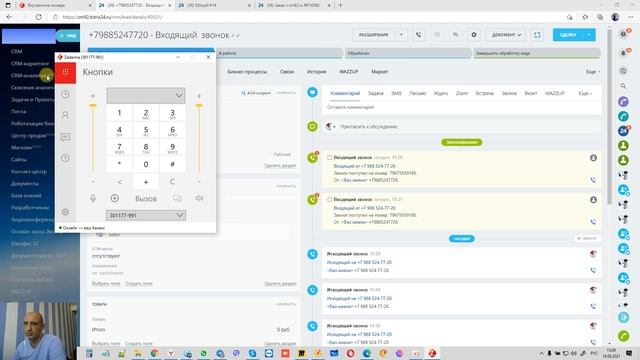
Task: Click the search magnifier icon in right sidebar
Action: click(623, 86)
